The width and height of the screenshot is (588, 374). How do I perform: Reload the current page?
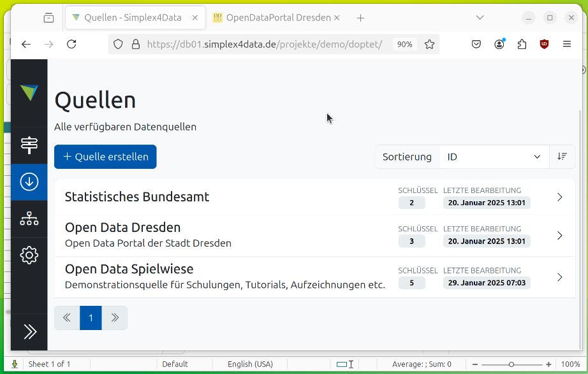pyautogui.click(x=71, y=44)
